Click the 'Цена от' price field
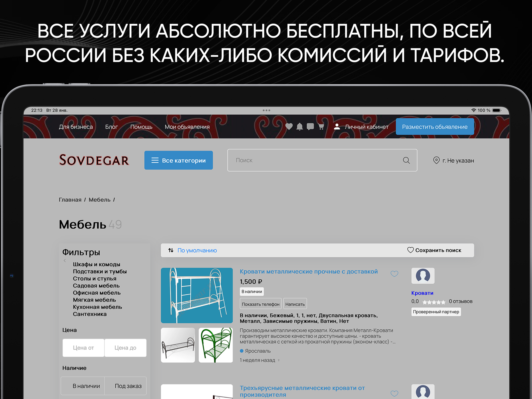 click(x=84, y=348)
